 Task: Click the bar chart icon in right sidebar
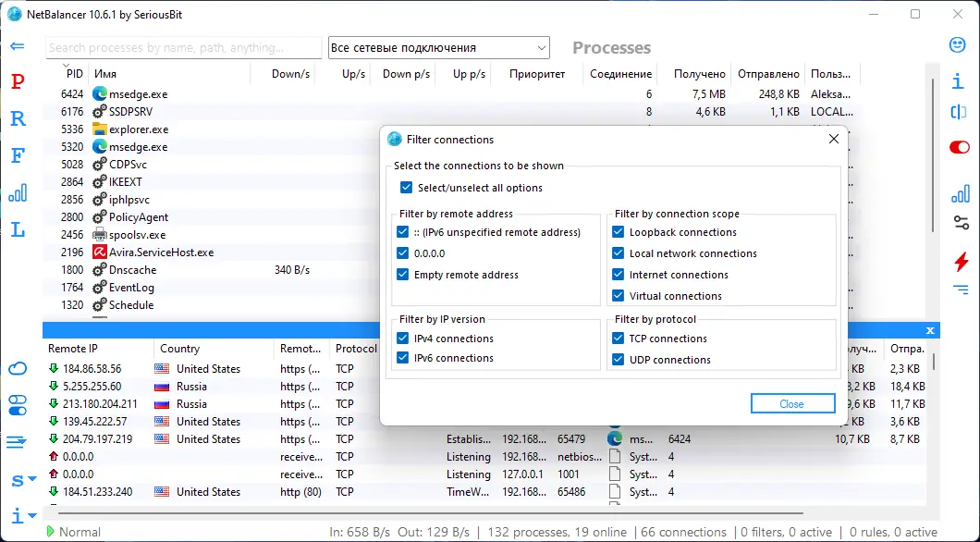pos(960,193)
